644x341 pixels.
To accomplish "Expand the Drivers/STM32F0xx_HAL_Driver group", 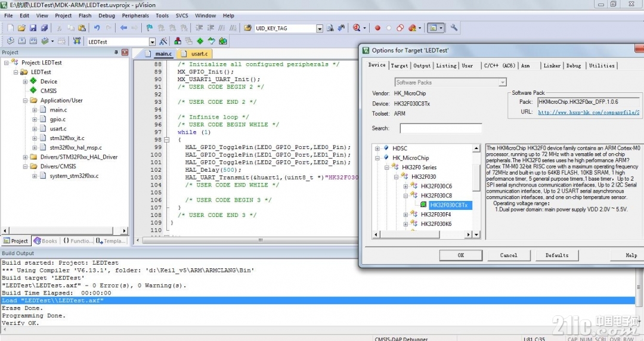I will (26, 157).
